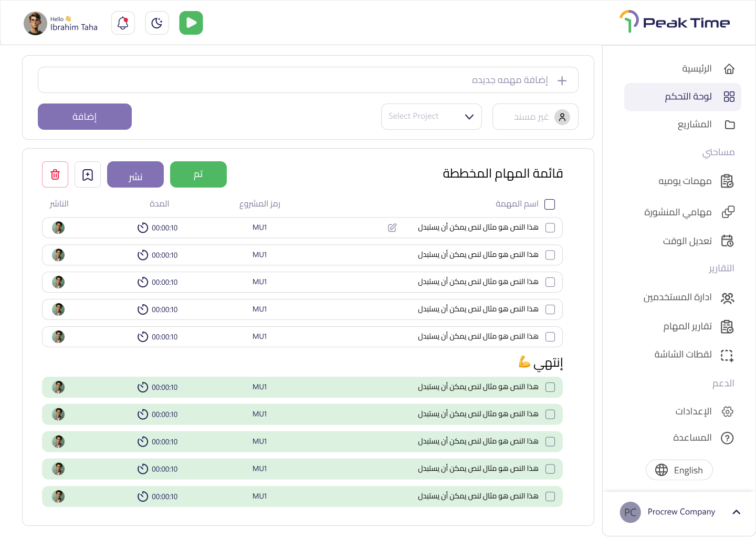756x538 pixels.
Task: Expand the Procrew Company chevron
Action: click(736, 512)
